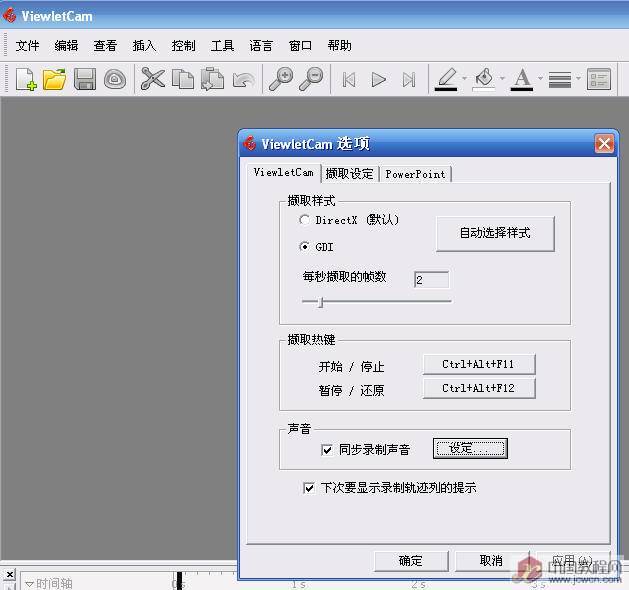The width and height of the screenshot is (629, 590).
Task: Click the ViewletCam logo in the main title bar
Action: coord(9,16)
